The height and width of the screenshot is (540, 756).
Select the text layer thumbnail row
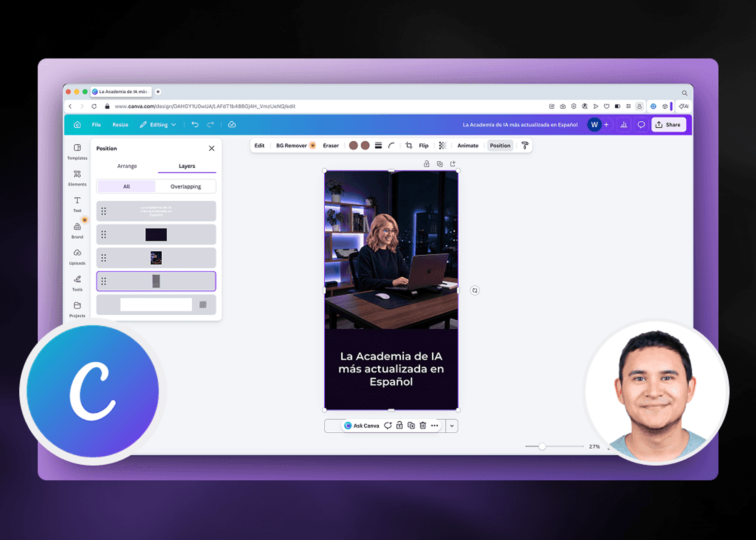[156, 211]
